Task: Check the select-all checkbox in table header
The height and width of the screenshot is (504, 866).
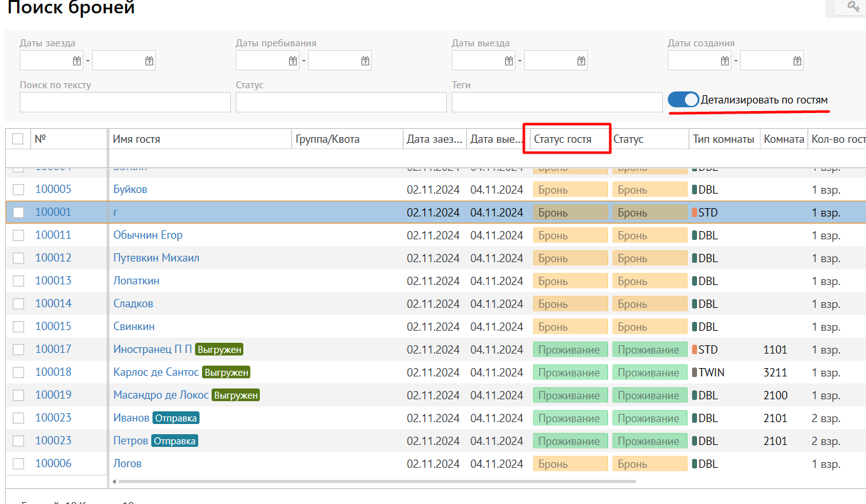Action: click(18, 139)
